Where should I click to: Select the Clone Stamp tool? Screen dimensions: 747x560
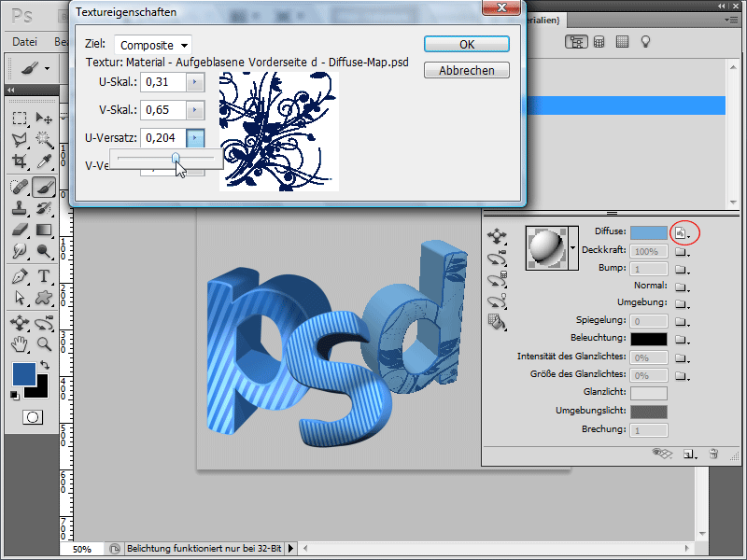(x=20, y=208)
